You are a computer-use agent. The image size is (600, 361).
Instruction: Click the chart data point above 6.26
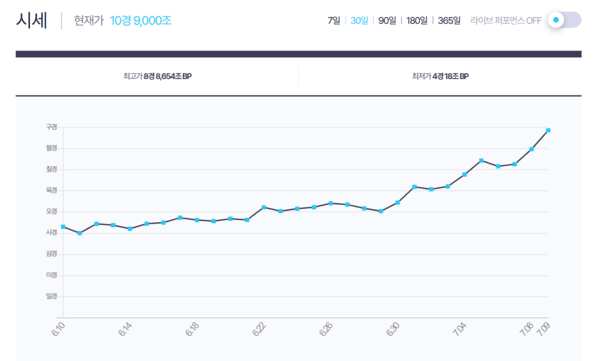pyautogui.click(x=331, y=203)
